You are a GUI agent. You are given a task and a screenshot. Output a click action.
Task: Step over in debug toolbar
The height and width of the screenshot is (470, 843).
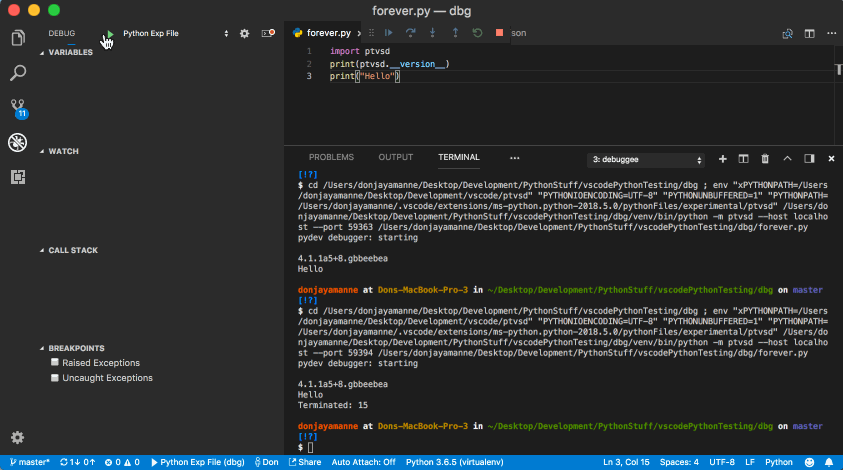411,33
